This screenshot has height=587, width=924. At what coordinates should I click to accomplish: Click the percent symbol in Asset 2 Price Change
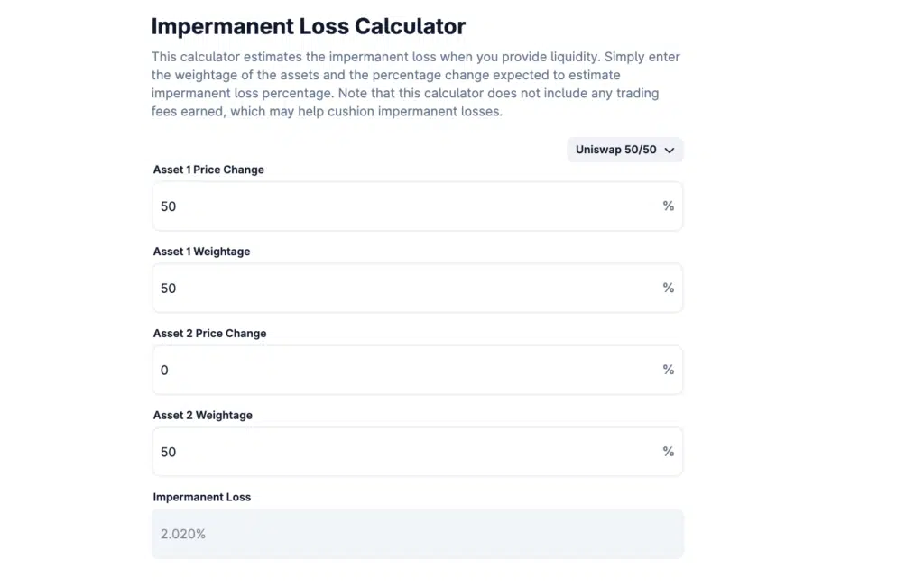(x=668, y=370)
